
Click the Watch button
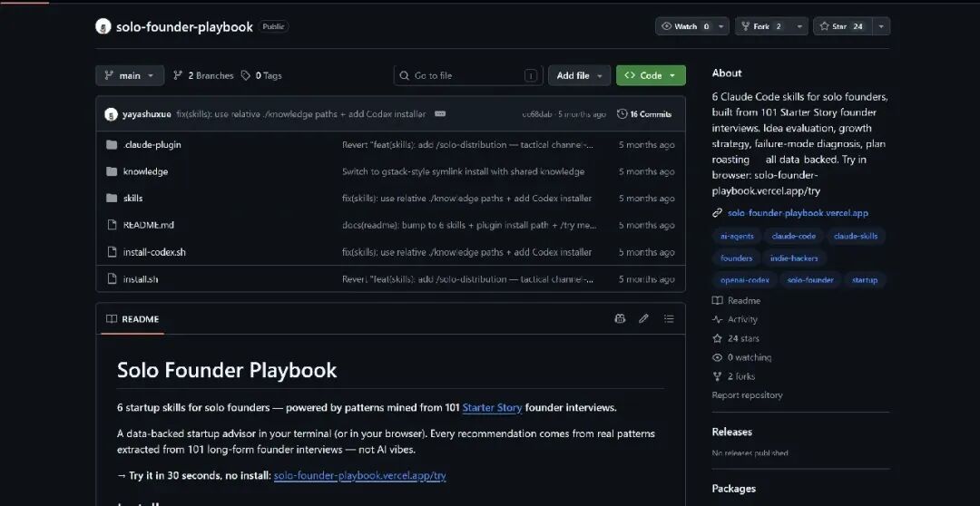[686, 26]
